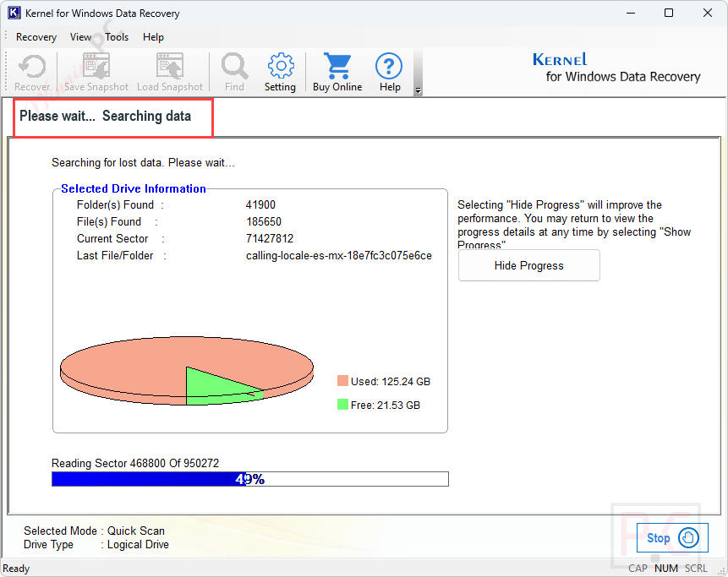Open the Tools menu

point(117,37)
